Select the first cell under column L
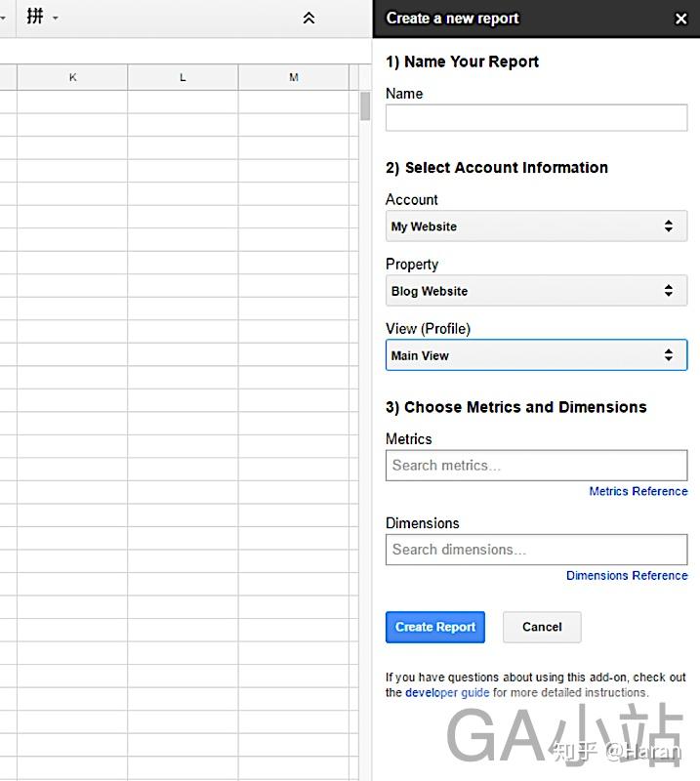 (183, 102)
